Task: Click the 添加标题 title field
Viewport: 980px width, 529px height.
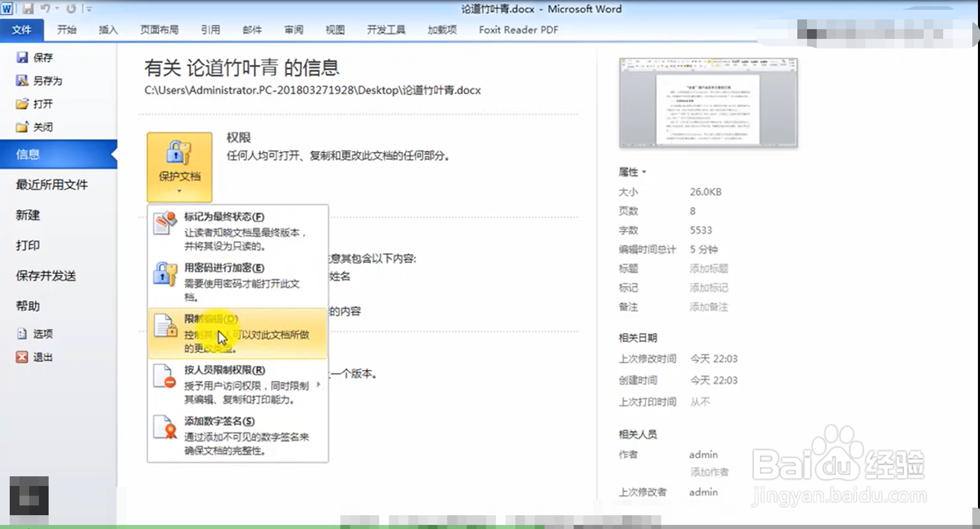Action: [709, 269]
